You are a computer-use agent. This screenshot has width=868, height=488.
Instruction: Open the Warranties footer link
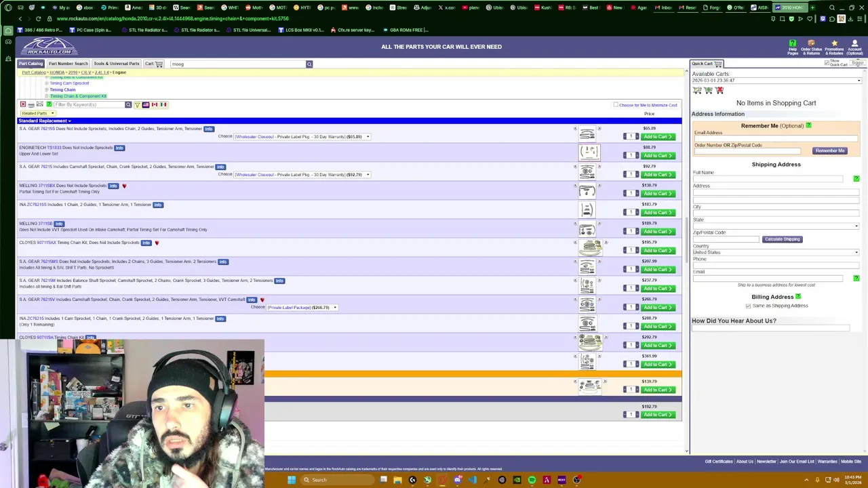pos(827,462)
